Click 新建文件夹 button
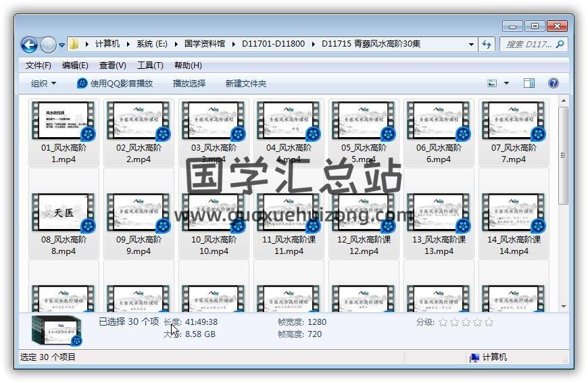The height and width of the screenshot is (383, 588). (x=245, y=83)
